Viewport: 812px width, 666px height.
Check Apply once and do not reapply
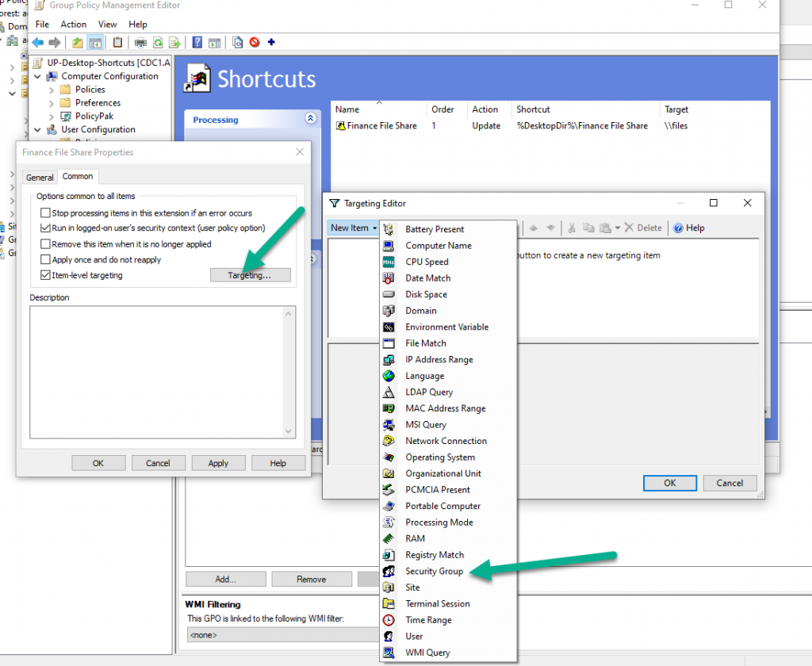click(45, 258)
